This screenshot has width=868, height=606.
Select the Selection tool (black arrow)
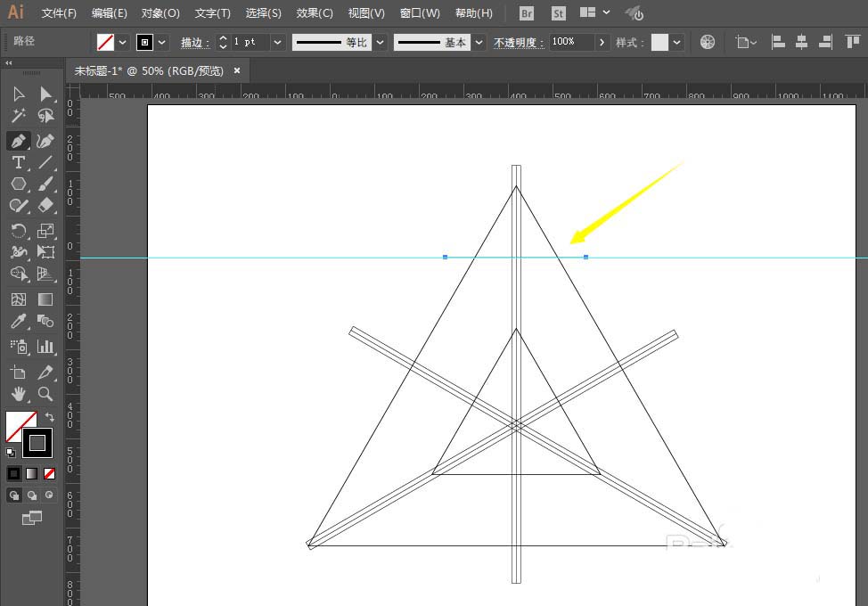click(19, 94)
